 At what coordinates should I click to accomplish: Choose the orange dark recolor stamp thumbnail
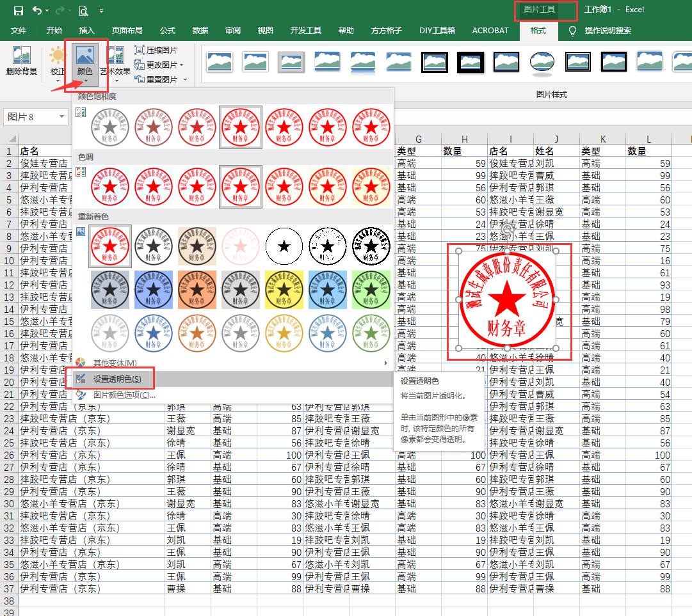[197, 290]
